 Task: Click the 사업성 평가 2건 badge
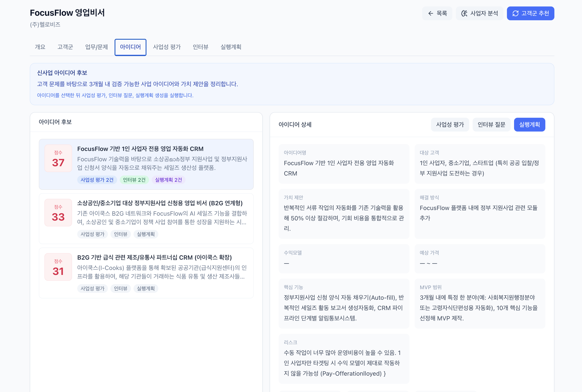coord(97,180)
